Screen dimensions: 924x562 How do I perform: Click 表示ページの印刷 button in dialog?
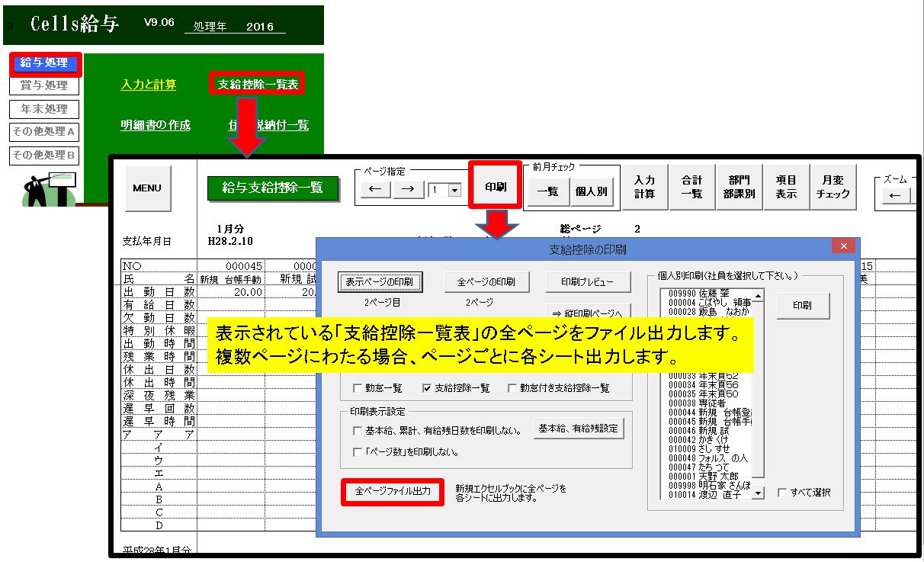(379, 281)
